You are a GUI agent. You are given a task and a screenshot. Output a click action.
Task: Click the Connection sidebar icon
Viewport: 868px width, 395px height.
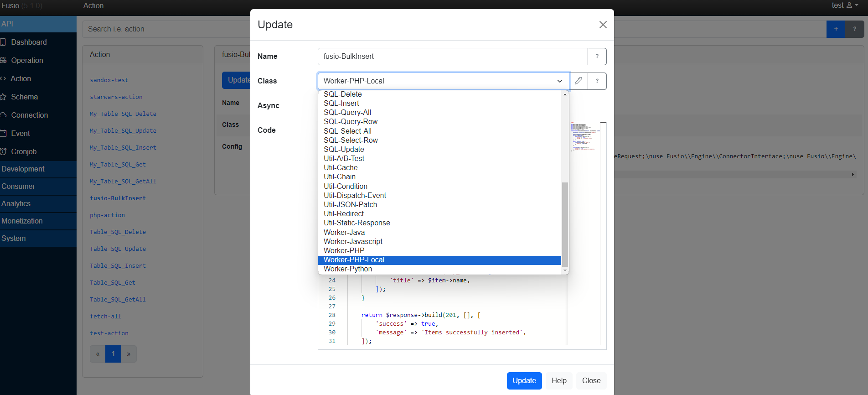[x=3, y=115]
